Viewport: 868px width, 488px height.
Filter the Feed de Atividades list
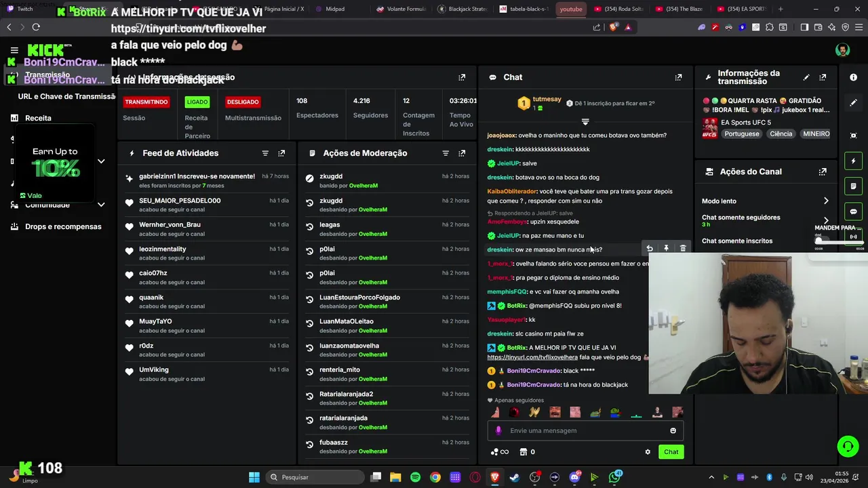pos(265,153)
